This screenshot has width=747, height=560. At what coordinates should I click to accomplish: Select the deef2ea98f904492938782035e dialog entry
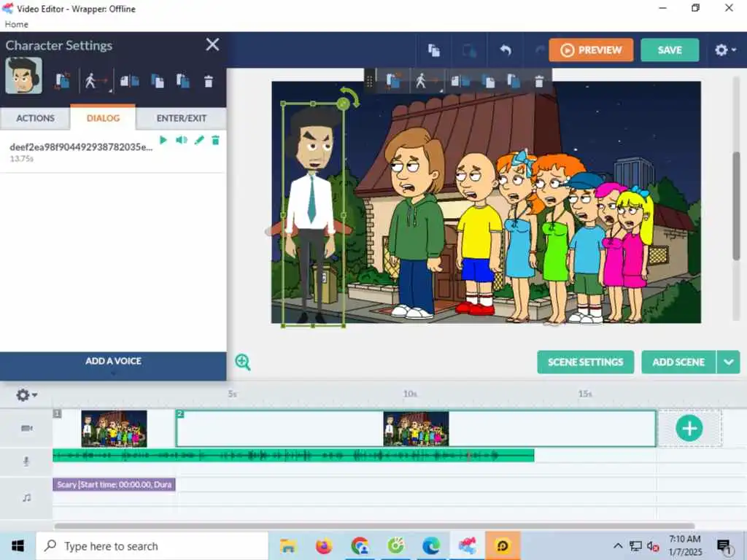(x=113, y=152)
